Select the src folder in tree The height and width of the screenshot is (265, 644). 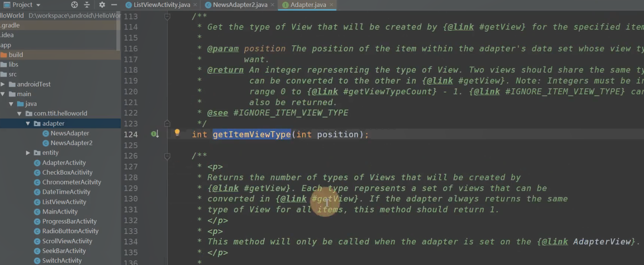click(60, 75)
